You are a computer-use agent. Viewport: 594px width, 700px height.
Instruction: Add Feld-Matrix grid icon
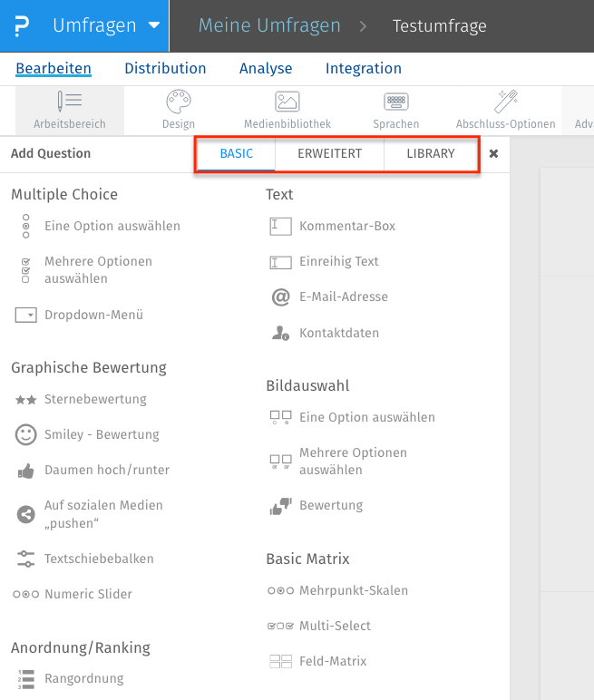coord(280,661)
